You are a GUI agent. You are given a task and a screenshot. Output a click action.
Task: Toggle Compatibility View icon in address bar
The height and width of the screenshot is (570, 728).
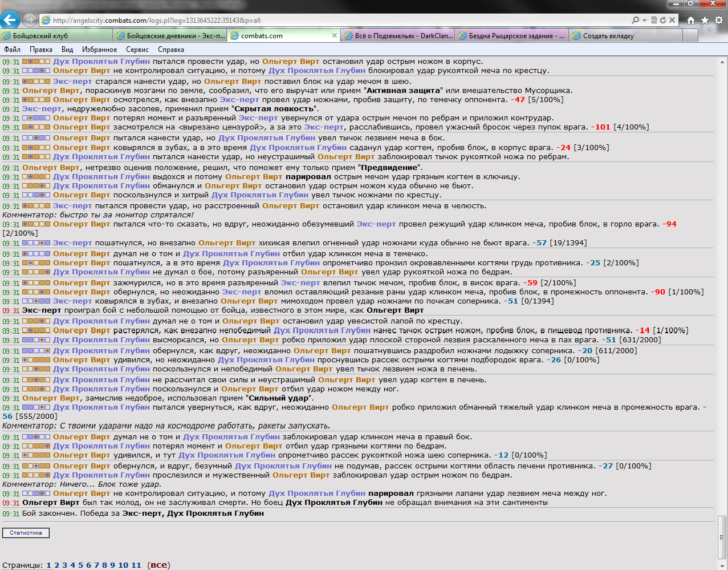coord(654,20)
